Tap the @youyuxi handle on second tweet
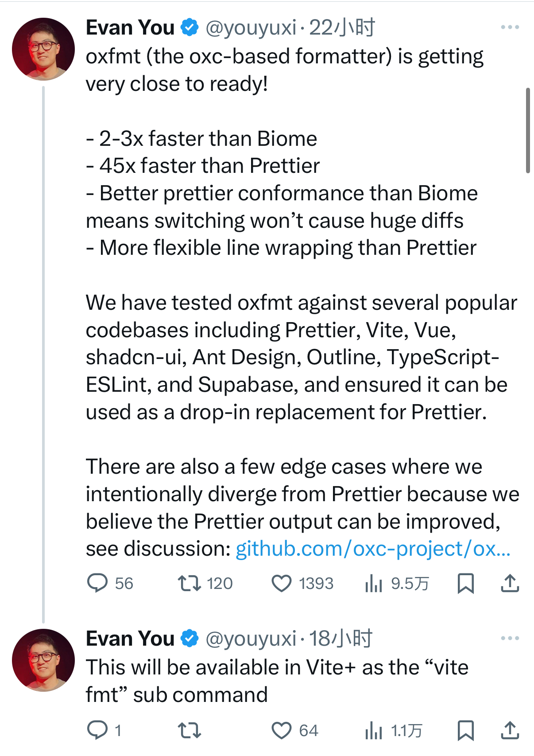This screenshot has height=756, width=534. tap(251, 639)
